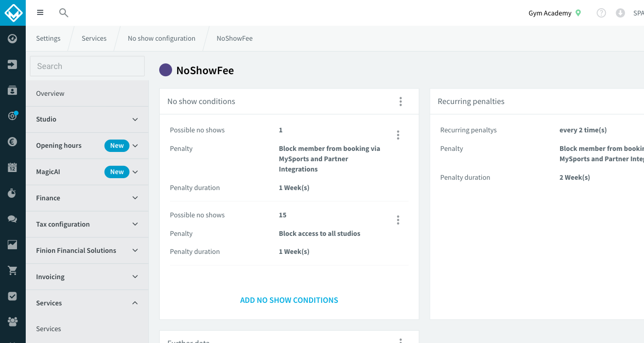Open the dashboard gauge icon in left rail
The height and width of the screenshot is (343, 644).
pyautogui.click(x=12, y=39)
